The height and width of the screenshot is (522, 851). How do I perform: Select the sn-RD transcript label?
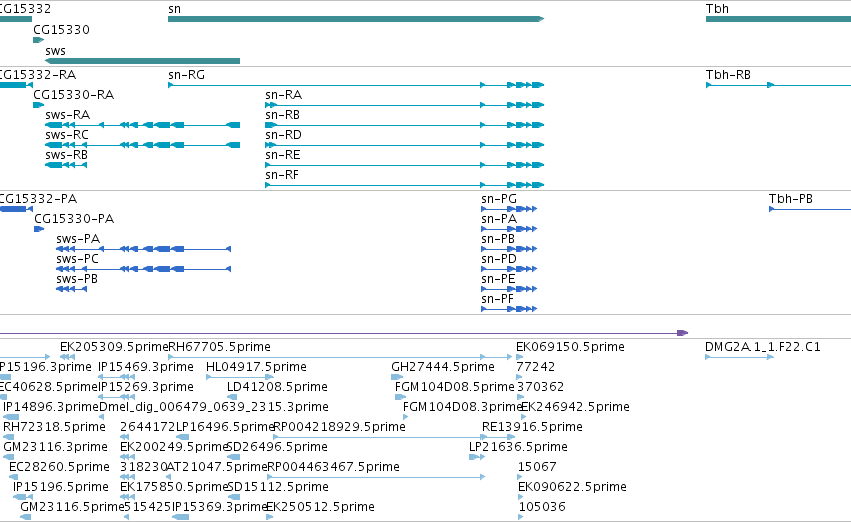point(283,135)
